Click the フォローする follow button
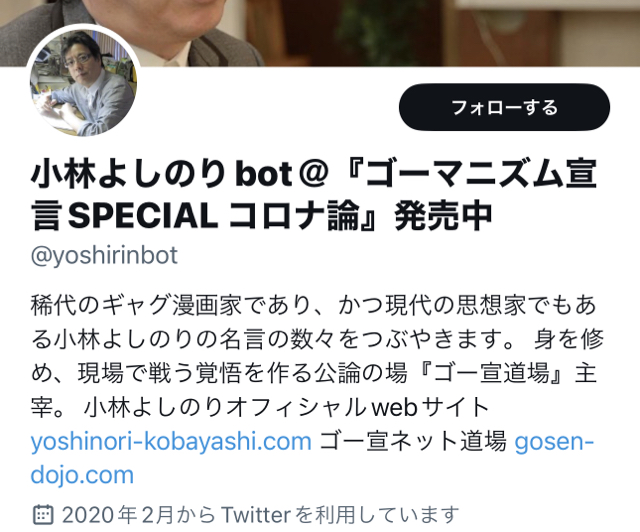This screenshot has width=640, height=532. 504,107
